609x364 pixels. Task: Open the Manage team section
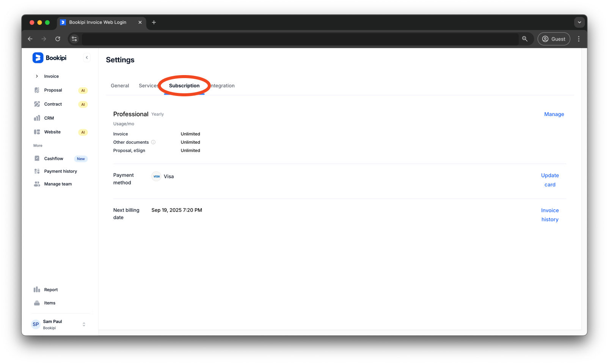tap(58, 184)
